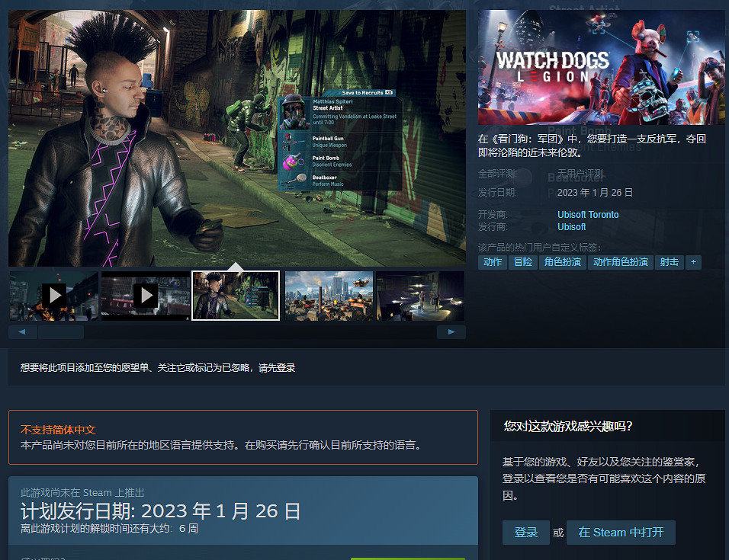Click the left carousel arrow
Screen dimensions: 729x560
point(21,331)
